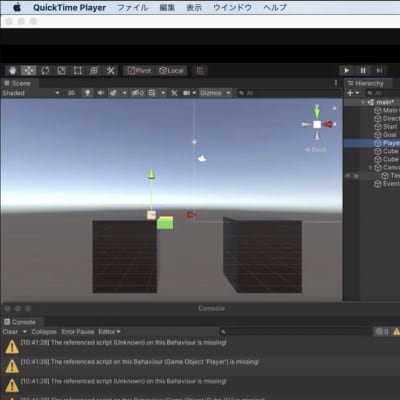
Task: Select Directional Light in Hierarchy
Action: [372, 118]
